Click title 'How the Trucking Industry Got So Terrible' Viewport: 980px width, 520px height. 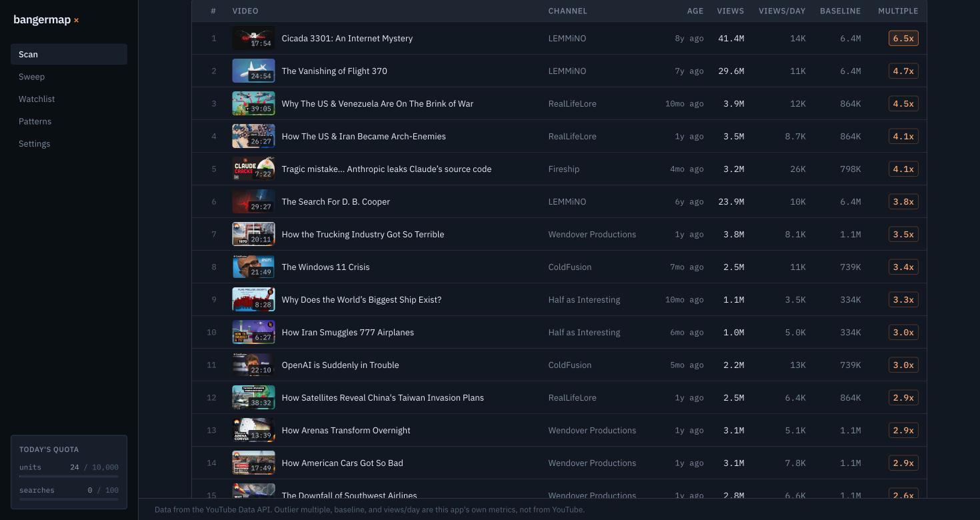coord(363,234)
